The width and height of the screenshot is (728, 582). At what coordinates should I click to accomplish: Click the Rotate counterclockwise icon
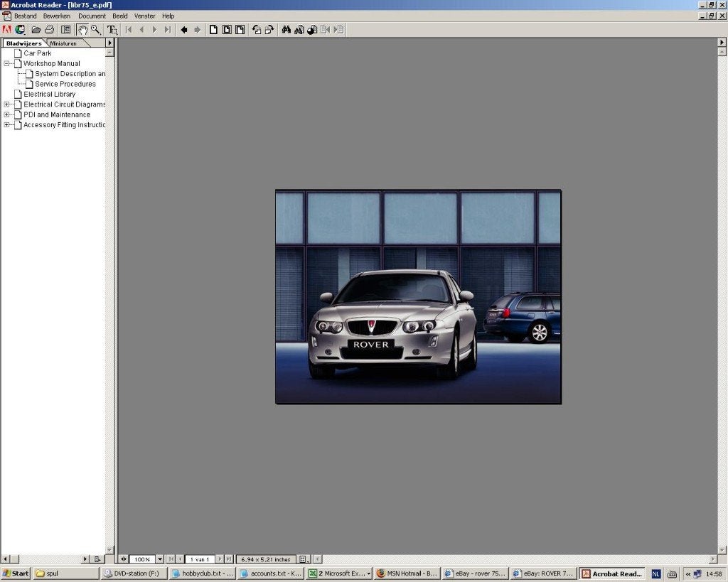(256, 30)
